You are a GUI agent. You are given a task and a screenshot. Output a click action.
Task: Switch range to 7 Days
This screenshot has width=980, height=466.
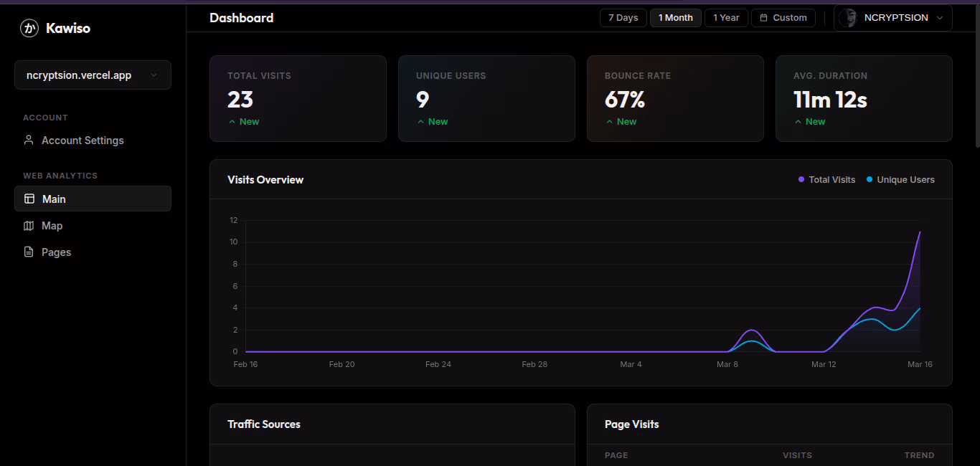click(623, 18)
